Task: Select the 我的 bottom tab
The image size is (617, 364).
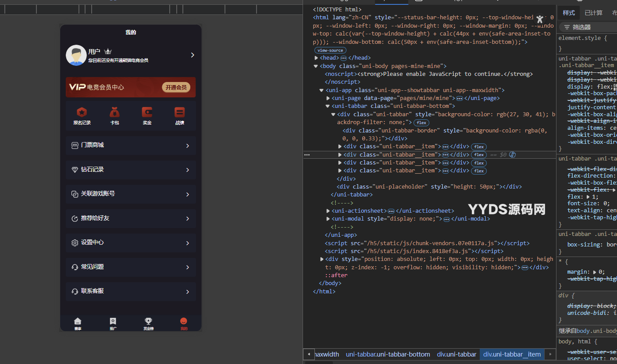Action: [x=184, y=324]
